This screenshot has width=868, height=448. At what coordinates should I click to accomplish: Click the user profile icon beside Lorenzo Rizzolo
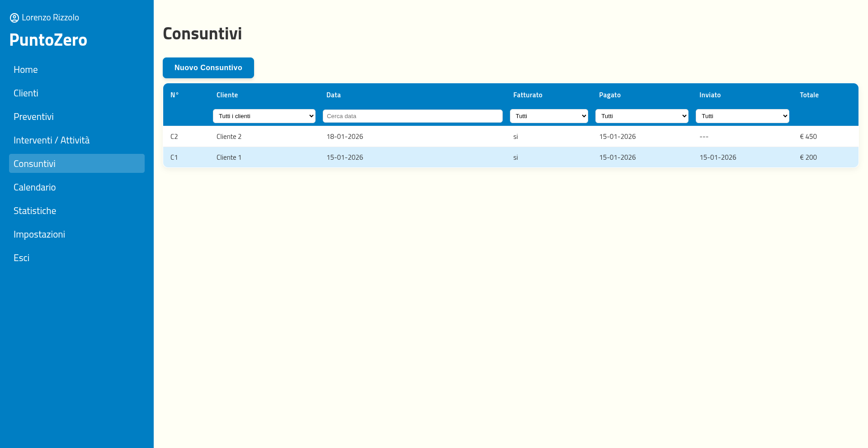pos(14,18)
